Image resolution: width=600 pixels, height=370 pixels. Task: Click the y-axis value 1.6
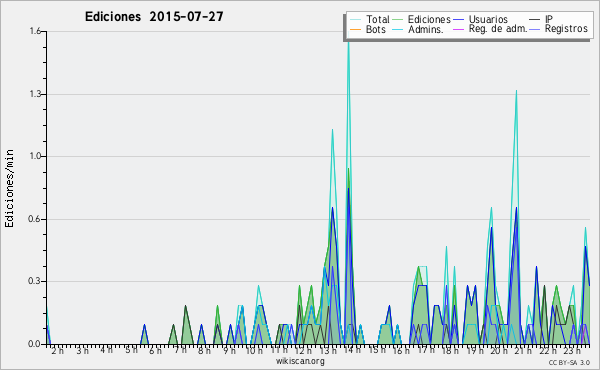tap(35, 31)
